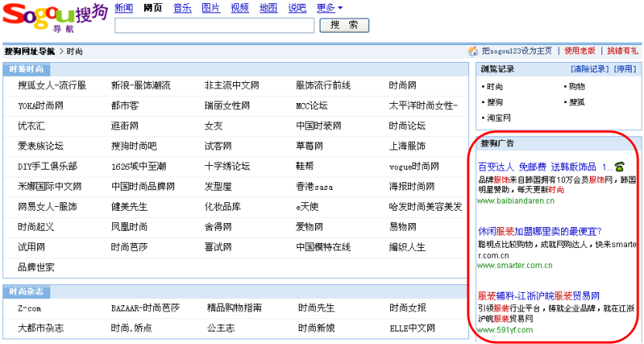Open the ad link www.smarter.com.cn
The image size is (644, 344).
[515, 265]
